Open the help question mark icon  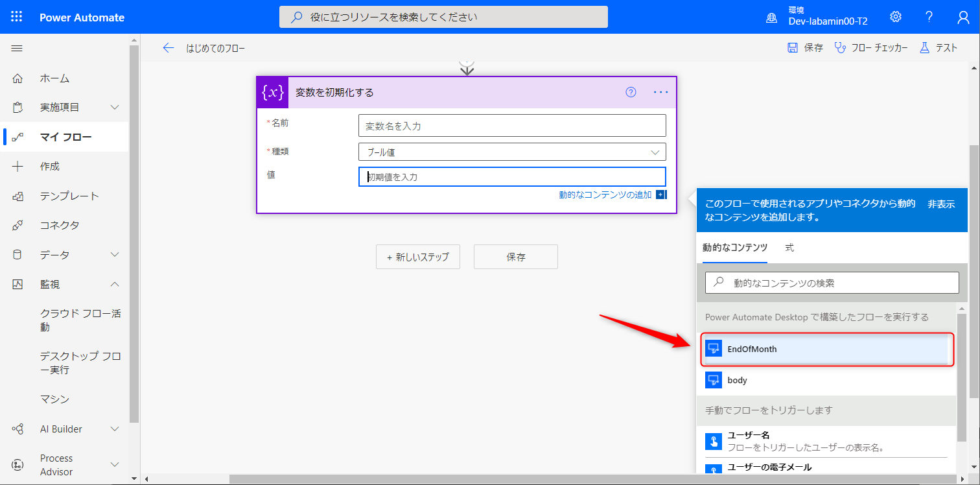pyautogui.click(x=929, y=17)
